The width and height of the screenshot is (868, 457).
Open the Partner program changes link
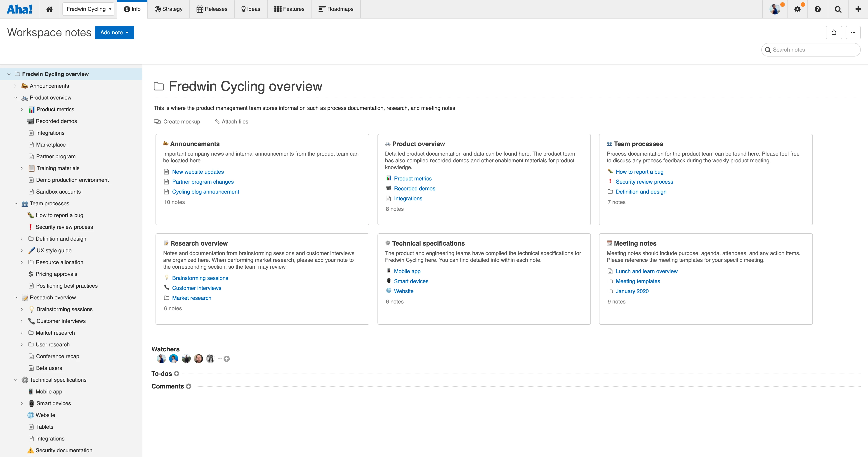point(203,182)
